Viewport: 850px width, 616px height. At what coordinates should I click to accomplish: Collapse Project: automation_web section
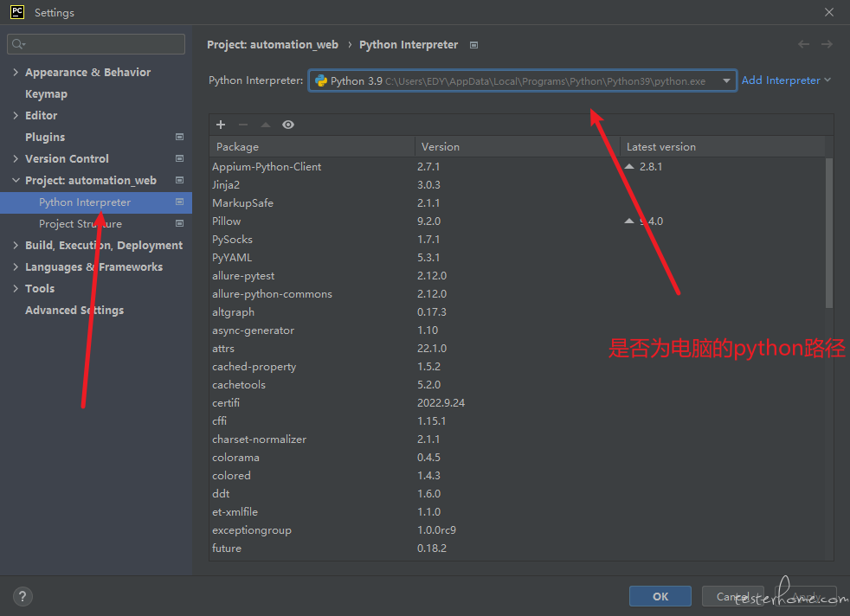pyautogui.click(x=16, y=181)
